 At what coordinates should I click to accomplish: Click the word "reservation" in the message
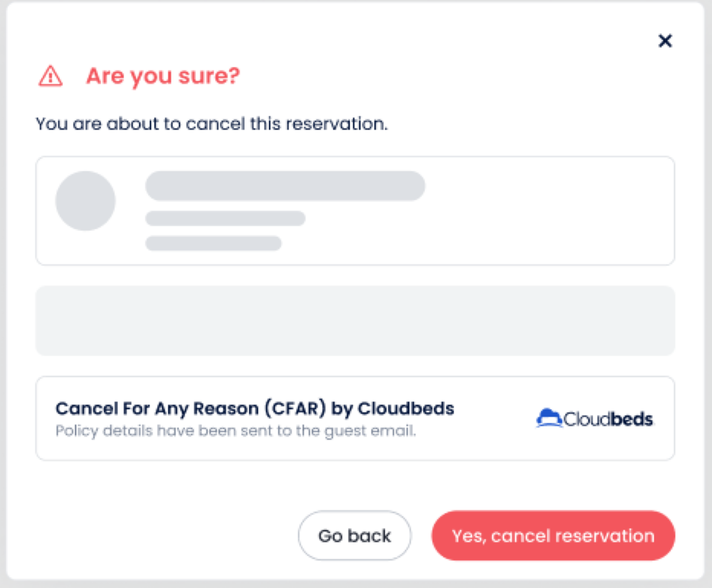pos(336,124)
